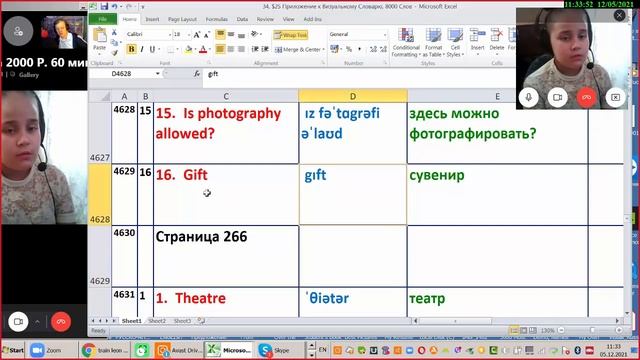Screen dimensions: 640x360
Task: Select column D header
Action: pos(353,96)
